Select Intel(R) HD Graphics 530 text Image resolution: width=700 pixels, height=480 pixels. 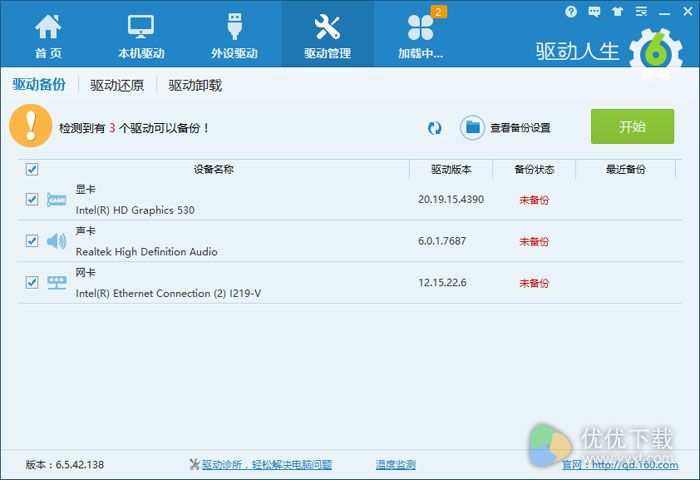pos(135,210)
